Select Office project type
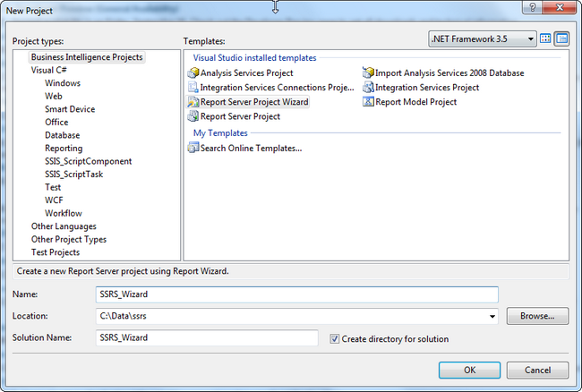The image size is (582, 392). click(56, 122)
